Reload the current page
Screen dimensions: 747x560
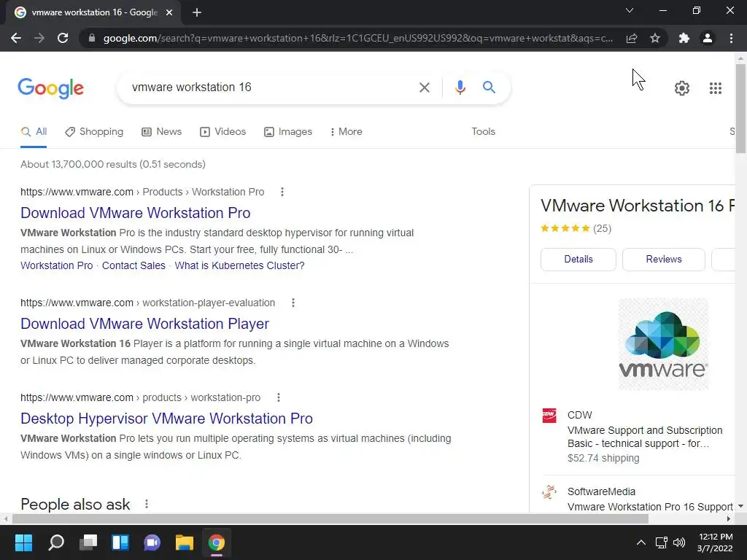pos(63,38)
